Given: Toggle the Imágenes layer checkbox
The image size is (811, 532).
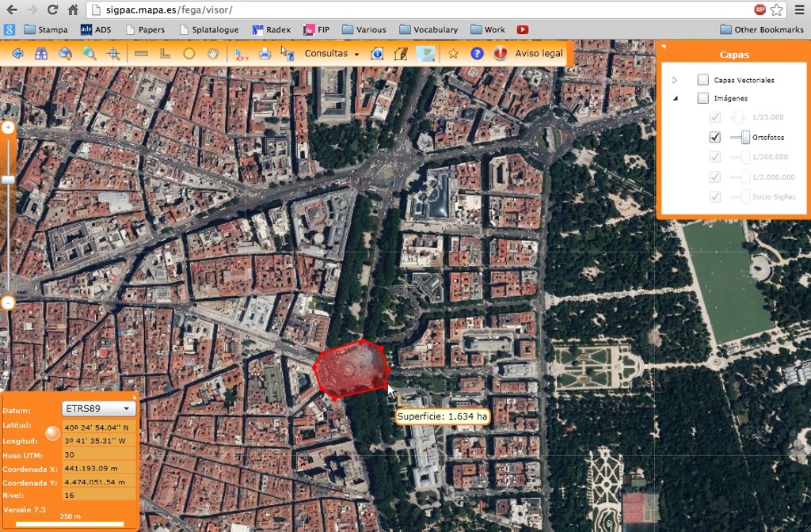Looking at the screenshot, I should (702, 98).
